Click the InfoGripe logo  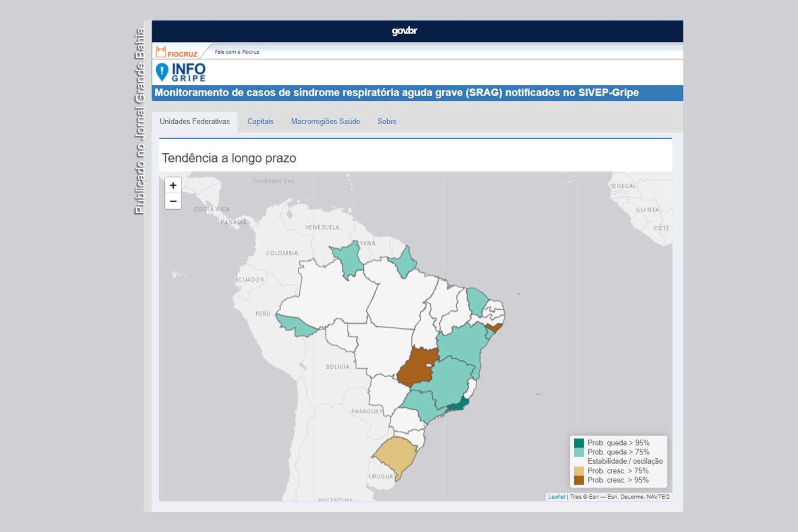tap(180, 72)
